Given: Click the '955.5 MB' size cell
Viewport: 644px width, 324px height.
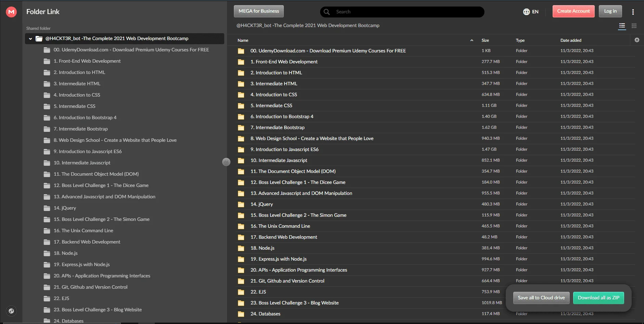Looking at the screenshot, I should 491,193.
